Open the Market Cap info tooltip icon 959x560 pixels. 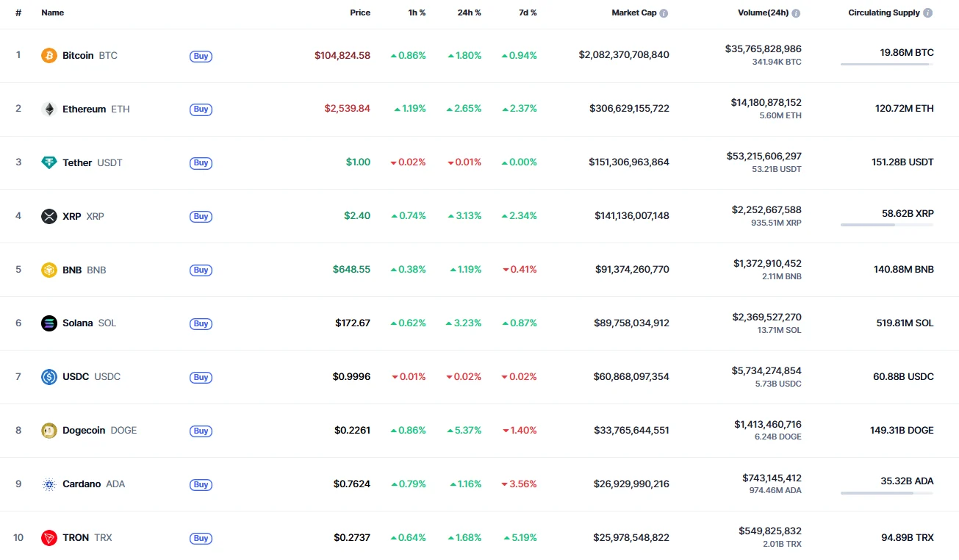(664, 13)
